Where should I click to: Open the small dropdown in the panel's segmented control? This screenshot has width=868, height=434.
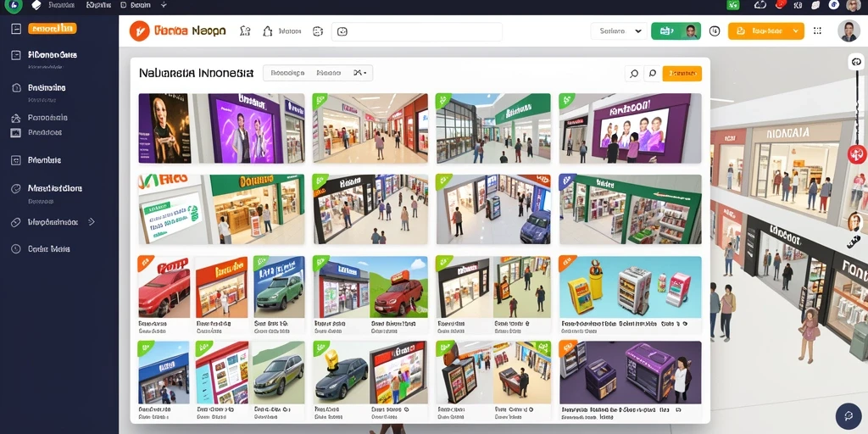[360, 73]
